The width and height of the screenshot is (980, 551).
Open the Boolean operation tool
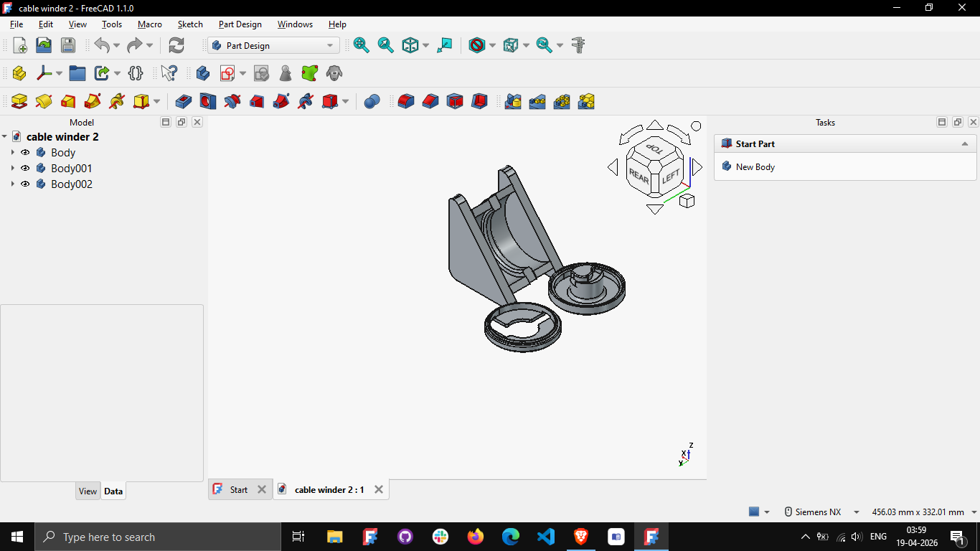coord(372,101)
